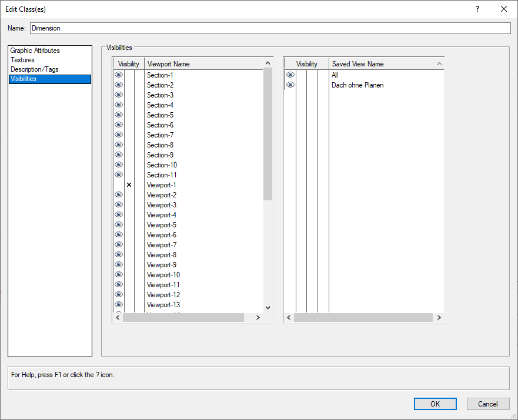Toggle visibility eye for Section-1
The height and width of the screenshot is (420, 518).
(118, 75)
